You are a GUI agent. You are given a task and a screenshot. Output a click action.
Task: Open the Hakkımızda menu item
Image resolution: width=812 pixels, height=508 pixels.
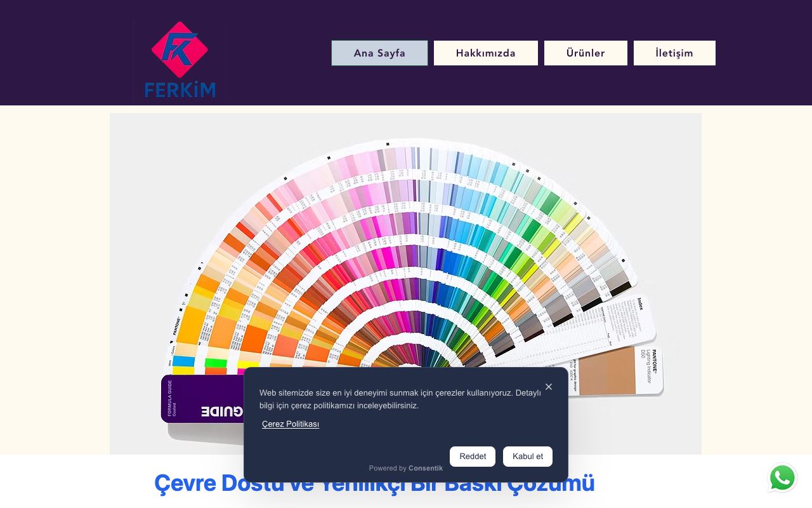point(486,53)
